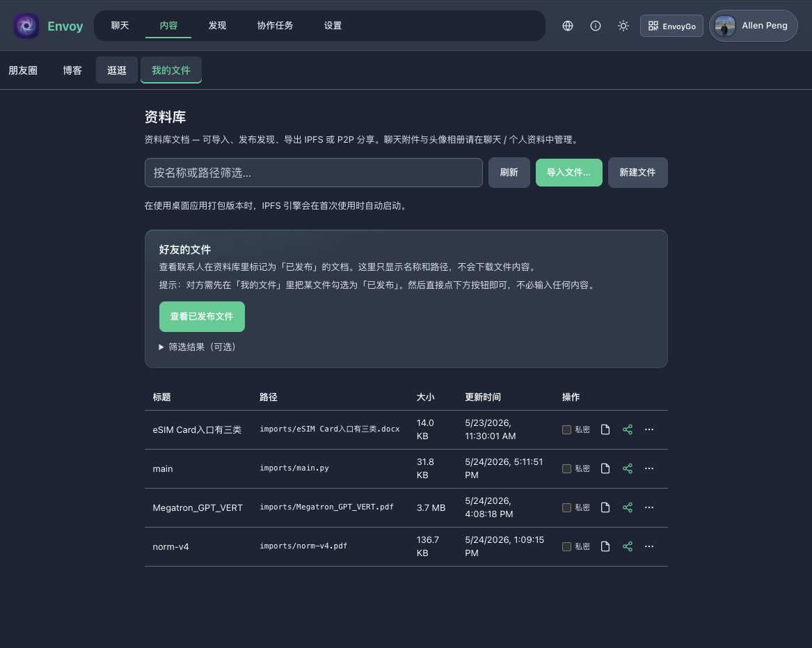Click path imports/main.py
Image resolution: width=812 pixels, height=648 pixels.
294,468
